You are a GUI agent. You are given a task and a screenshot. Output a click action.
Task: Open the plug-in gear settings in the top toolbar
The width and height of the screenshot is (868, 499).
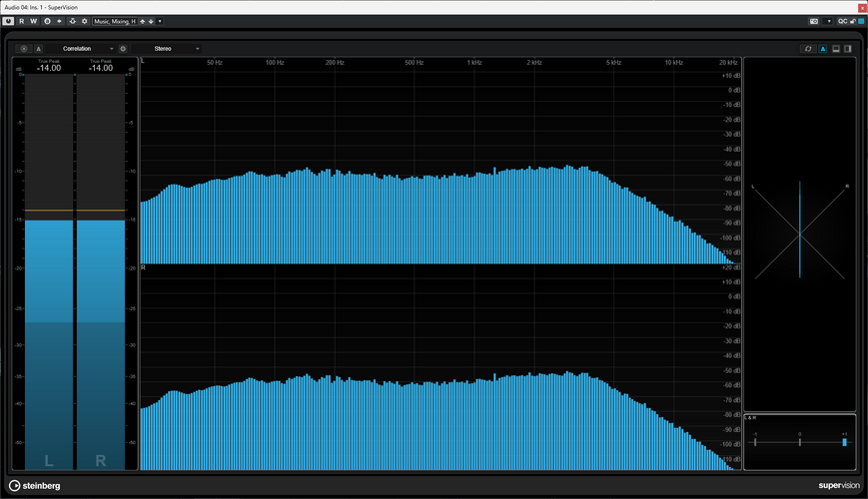(84, 21)
